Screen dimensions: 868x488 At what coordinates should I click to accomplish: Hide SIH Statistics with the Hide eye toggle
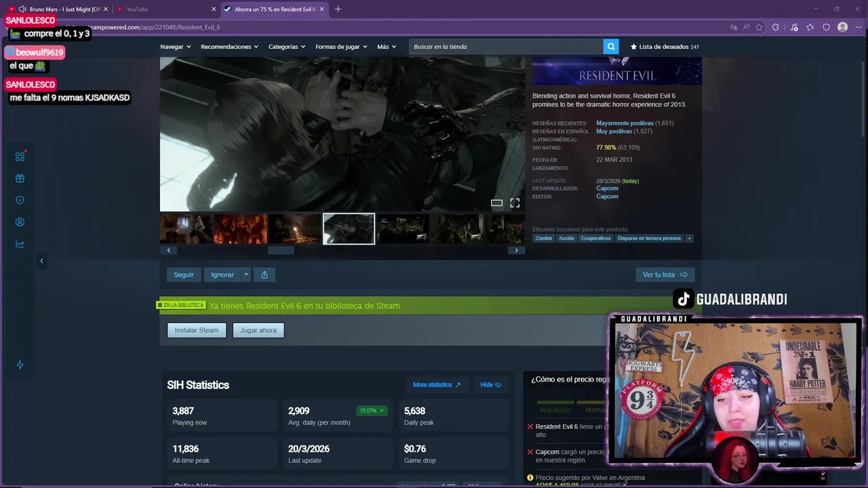491,385
